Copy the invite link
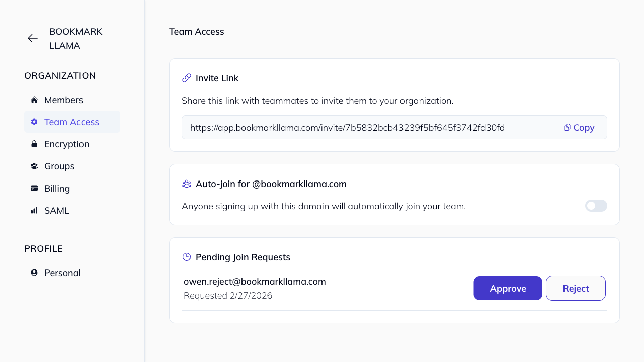This screenshot has width=644, height=362. [x=579, y=127]
